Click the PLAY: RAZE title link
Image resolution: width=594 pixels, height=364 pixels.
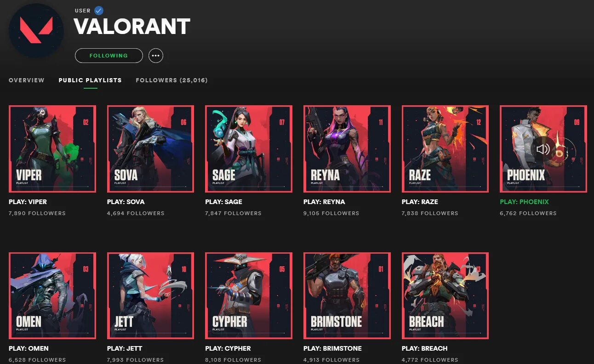pos(420,202)
